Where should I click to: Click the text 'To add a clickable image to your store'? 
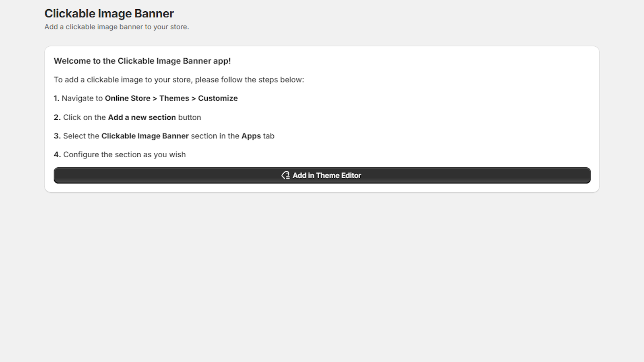coord(123,80)
